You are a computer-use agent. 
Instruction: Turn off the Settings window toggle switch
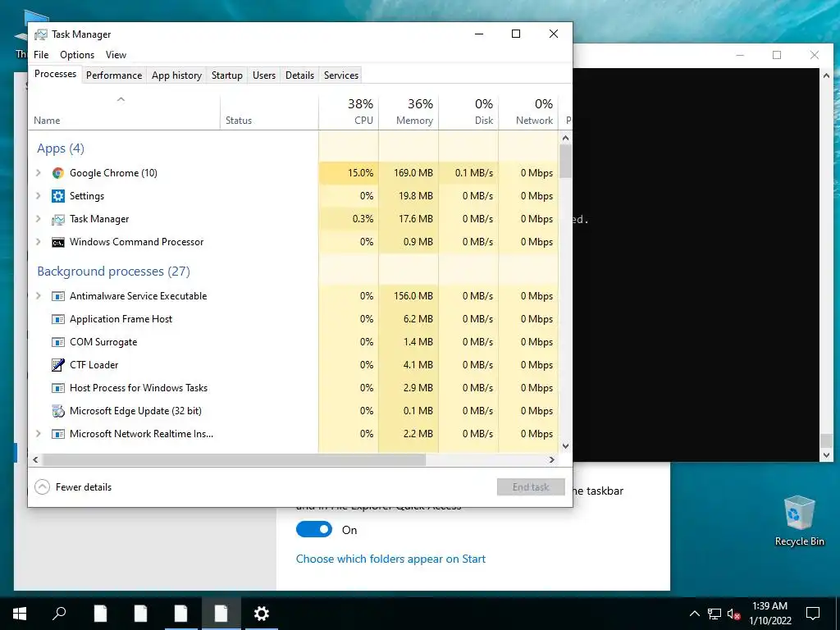point(314,530)
